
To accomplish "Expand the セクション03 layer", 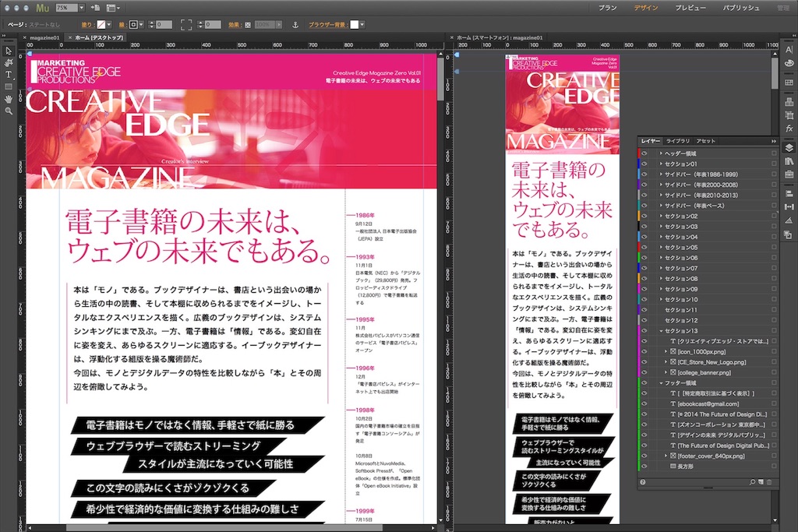I will (661, 227).
